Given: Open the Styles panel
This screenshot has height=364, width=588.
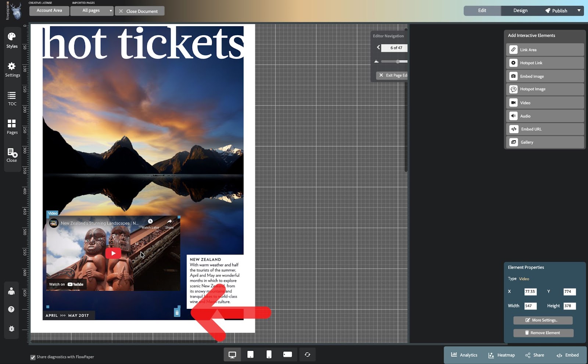Looking at the screenshot, I should [12, 40].
